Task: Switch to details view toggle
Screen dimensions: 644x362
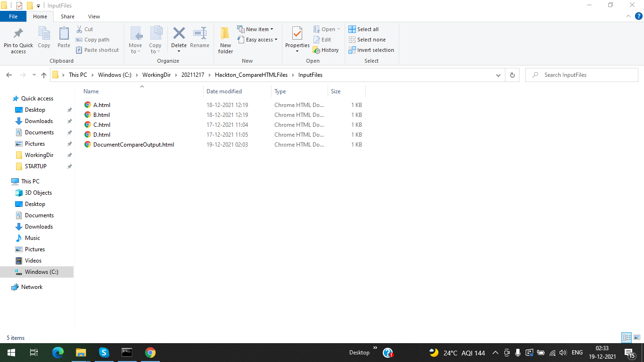Action: click(x=627, y=337)
